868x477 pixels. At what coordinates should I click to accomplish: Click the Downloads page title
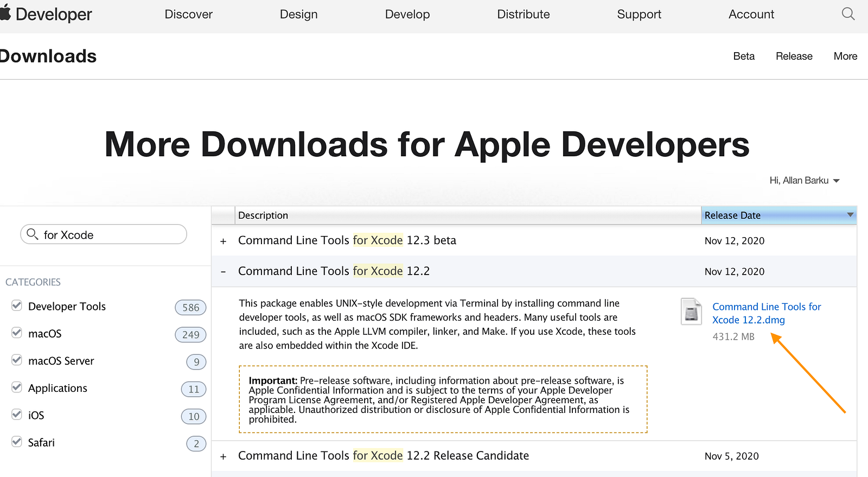48,56
